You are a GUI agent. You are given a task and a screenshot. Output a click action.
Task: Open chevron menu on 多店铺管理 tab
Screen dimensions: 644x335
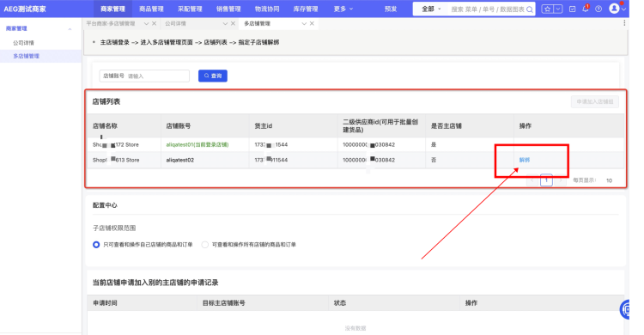[x=304, y=24]
